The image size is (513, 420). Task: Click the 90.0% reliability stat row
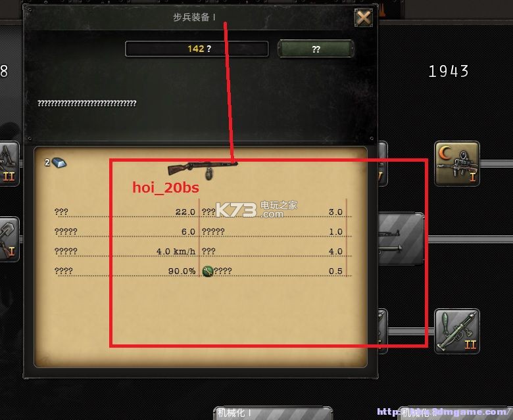(x=125, y=271)
